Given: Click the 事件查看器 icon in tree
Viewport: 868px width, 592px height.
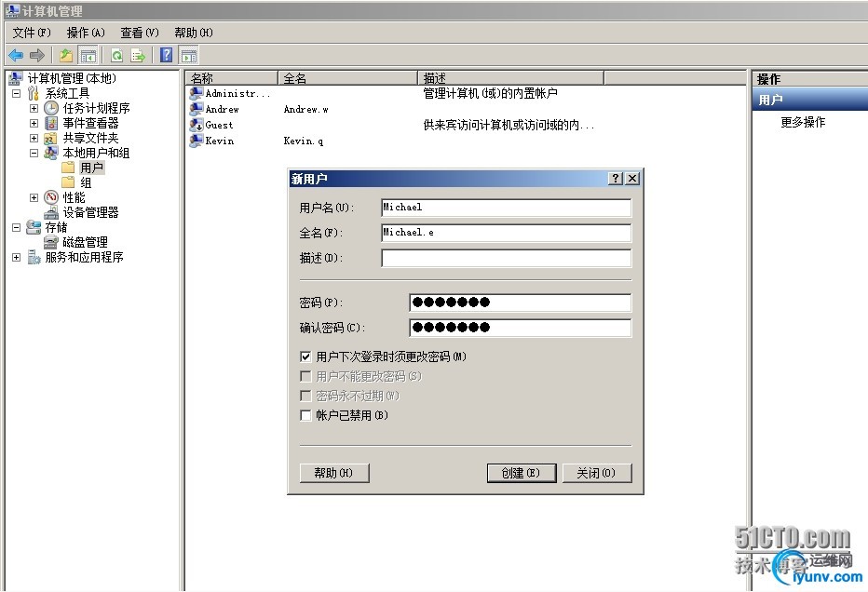Looking at the screenshot, I should click(51, 123).
